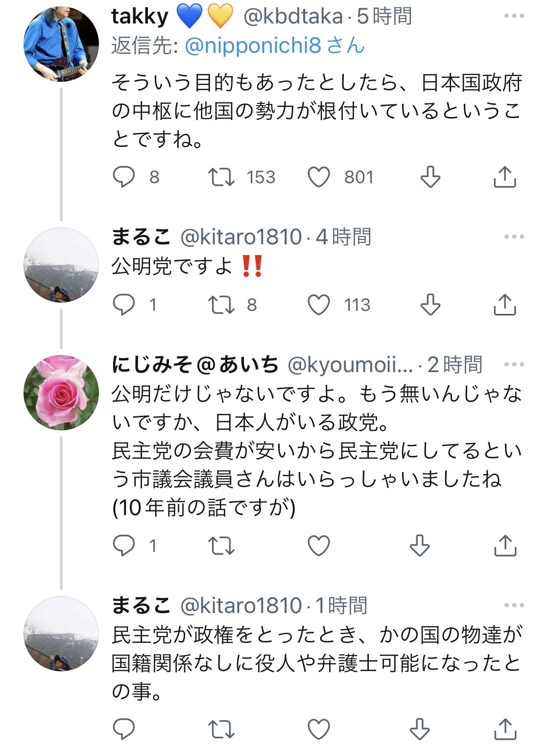Viewport: 551px width, 756px height.
Task: Open the @kitaro1810 handle on the 1時間 tweet
Action: point(241,606)
